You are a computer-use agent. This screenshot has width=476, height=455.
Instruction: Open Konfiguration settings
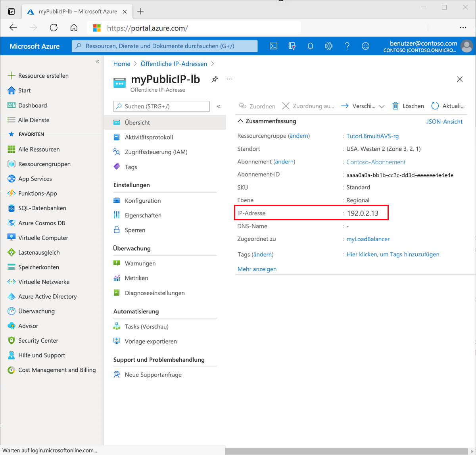pos(137,201)
